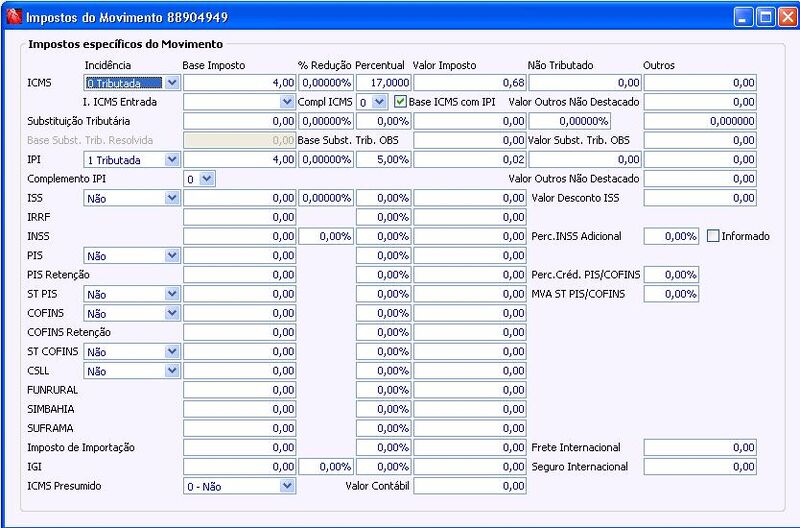This screenshot has width=800, height=528.
Task: Click the ICMS Outros field
Action: pos(700,83)
